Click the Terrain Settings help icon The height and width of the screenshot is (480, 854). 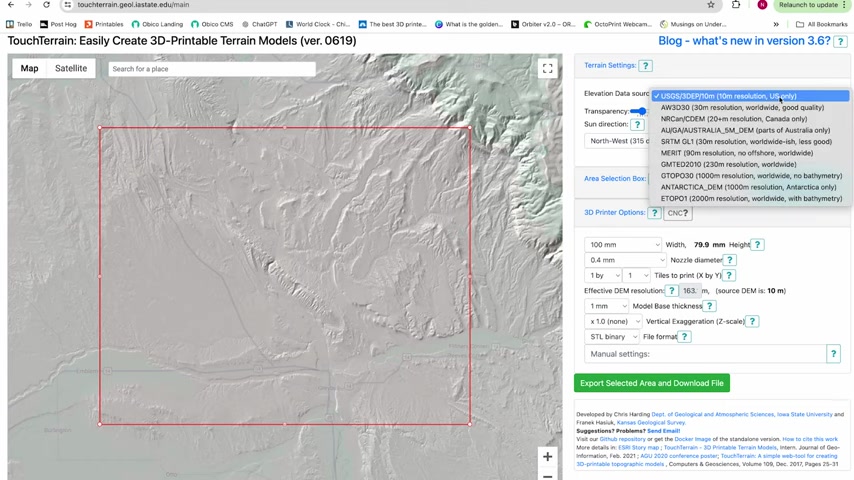645,66
